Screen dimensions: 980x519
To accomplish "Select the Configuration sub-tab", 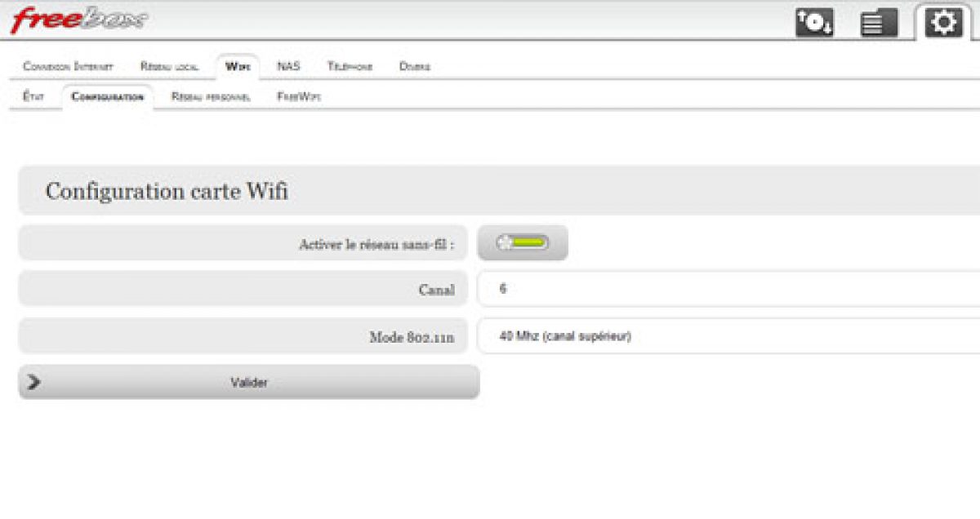I will coord(107,97).
